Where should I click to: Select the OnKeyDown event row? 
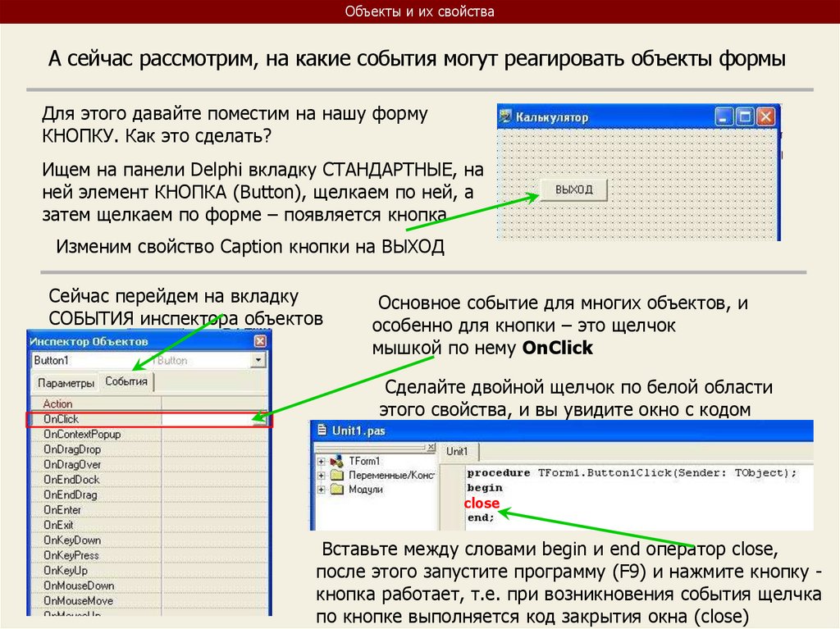[x=149, y=540]
